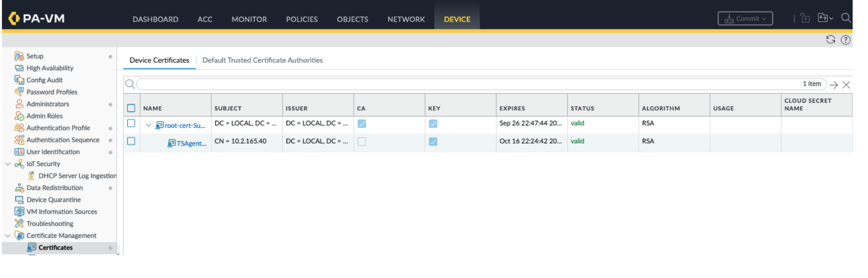Open the root-cert certificate link

click(185, 126)
